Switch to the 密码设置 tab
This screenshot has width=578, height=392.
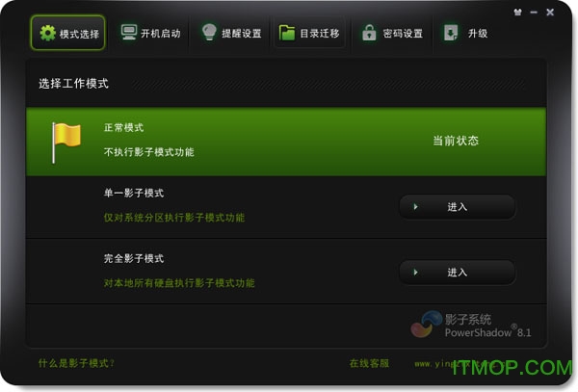tap(392, 33)
